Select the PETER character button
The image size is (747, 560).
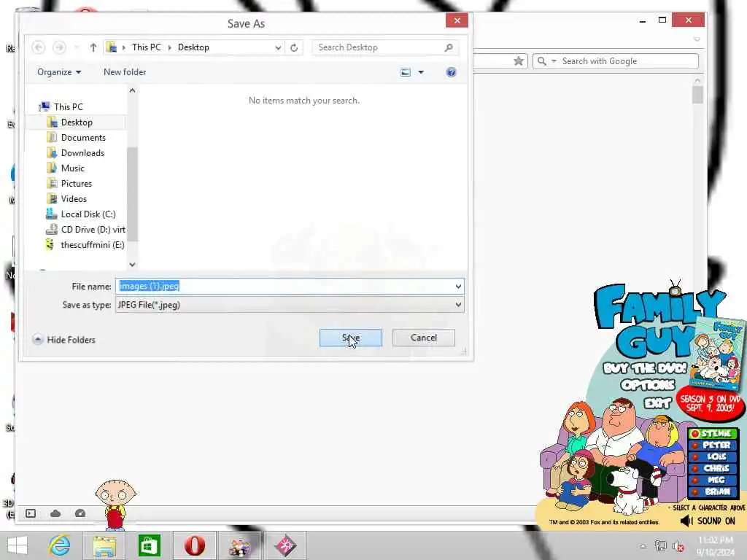tap(713, 445)
